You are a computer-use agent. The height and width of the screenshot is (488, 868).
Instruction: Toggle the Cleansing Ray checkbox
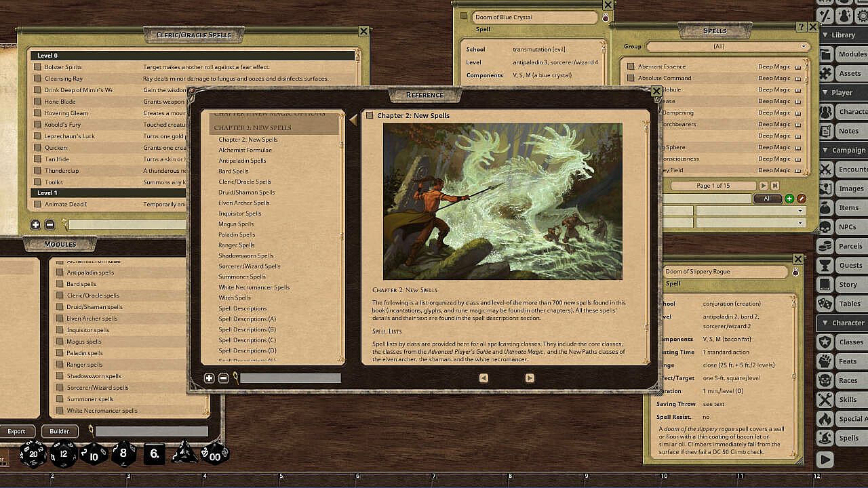tap(38, 79)
